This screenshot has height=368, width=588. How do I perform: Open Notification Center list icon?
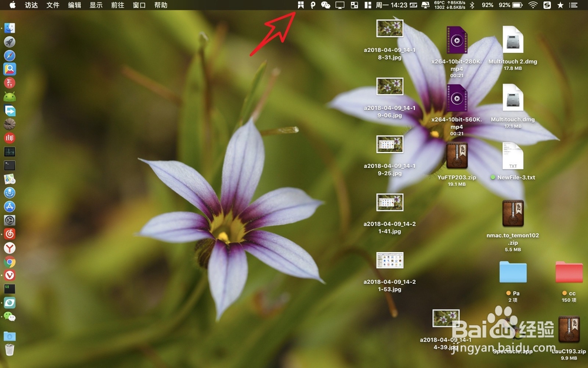pyautogui.click(x=573, y=5)
